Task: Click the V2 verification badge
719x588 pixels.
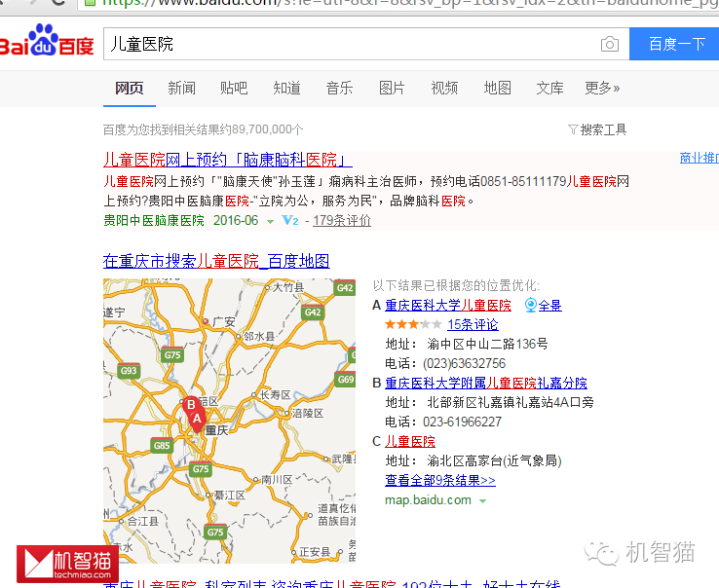Action: click(290, 220)
